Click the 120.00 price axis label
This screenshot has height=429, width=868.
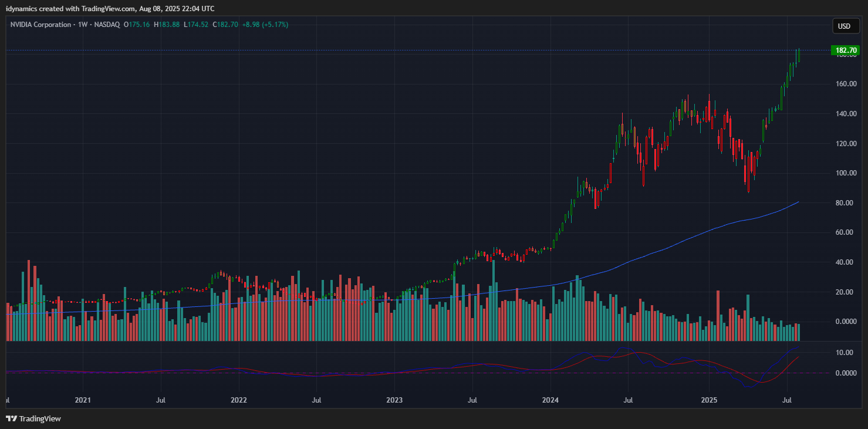coord(847,144)
